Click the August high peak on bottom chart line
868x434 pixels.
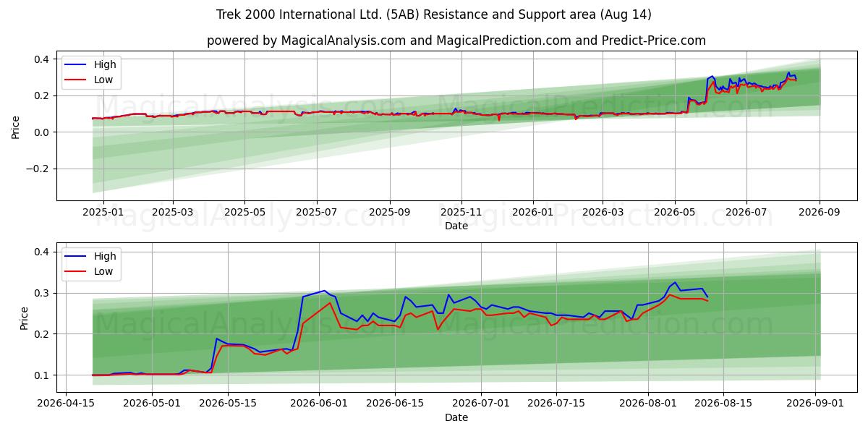pos(675,282)
